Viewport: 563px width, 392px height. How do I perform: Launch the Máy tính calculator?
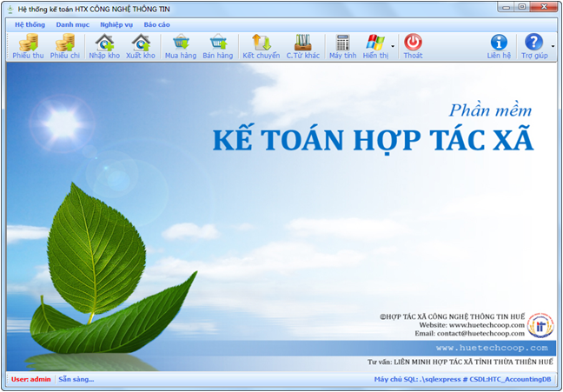pyautogui.click(x=343, y=46)
